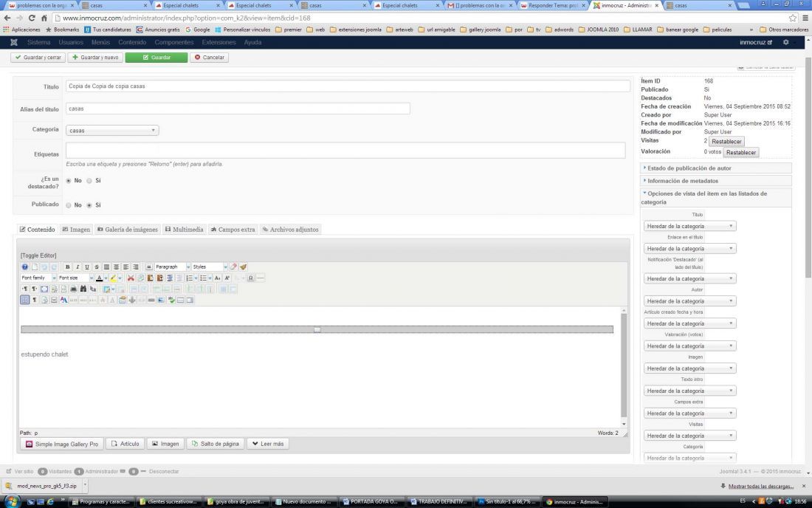Switch to the Imagen tab
Viewport: 812px width, 508px height.
tap(76, 230)
